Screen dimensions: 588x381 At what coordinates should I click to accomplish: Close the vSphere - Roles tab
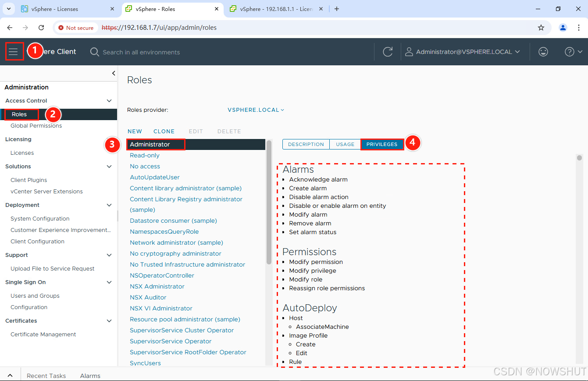coord(216,9)
